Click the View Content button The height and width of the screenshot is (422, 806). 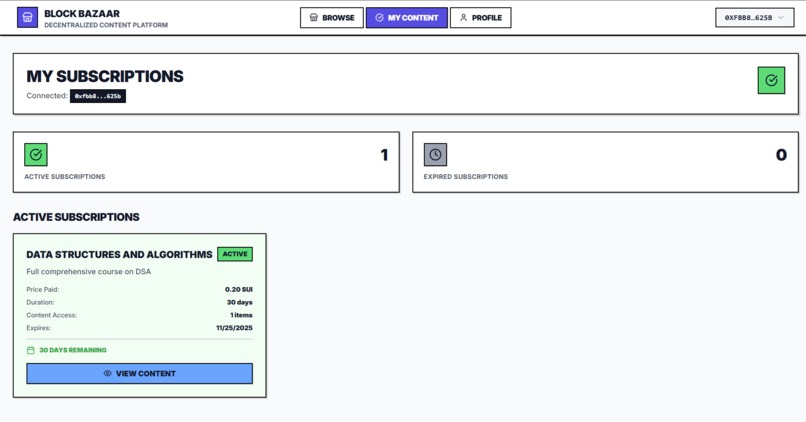[x=139, y=374]
